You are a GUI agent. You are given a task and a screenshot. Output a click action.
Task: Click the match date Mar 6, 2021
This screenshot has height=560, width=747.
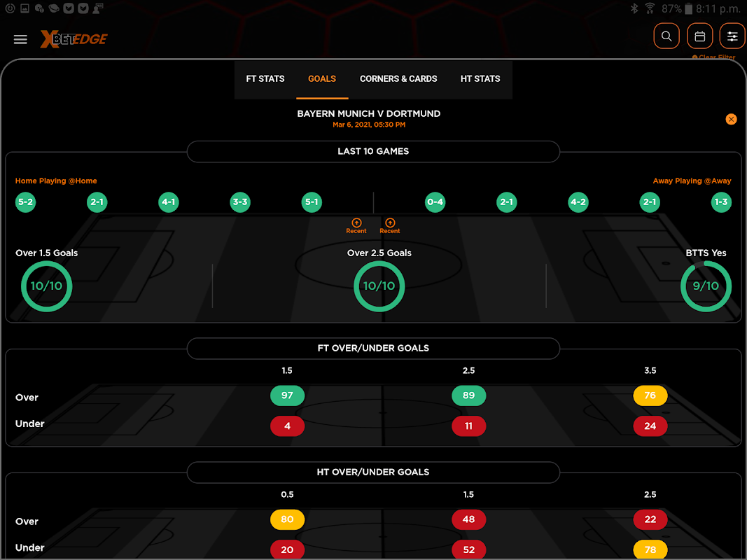[369, 125]
